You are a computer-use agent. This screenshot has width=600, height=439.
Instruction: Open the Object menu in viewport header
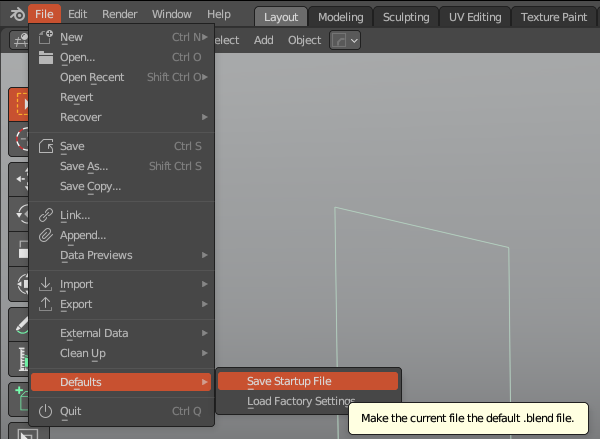click(x=305, y=40)
